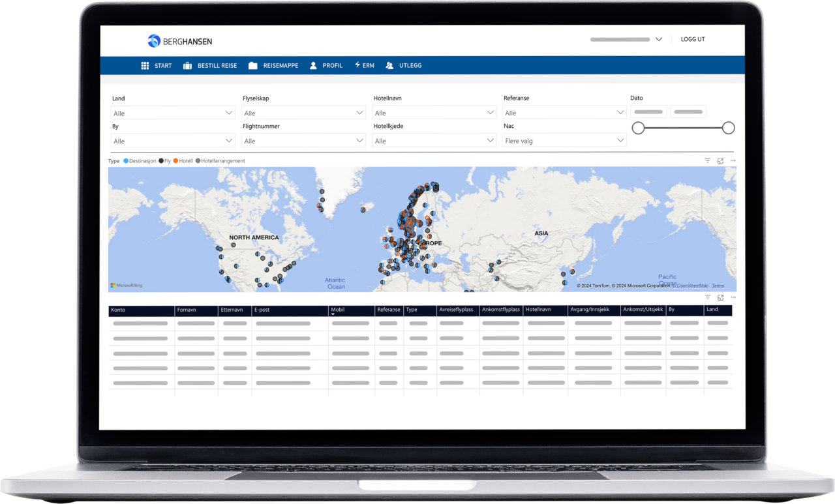The height and width of the screenshot is (504, 835).
Task: Sort by Ankomst/Utsjekk column header
Action: (x=643, y=311)
